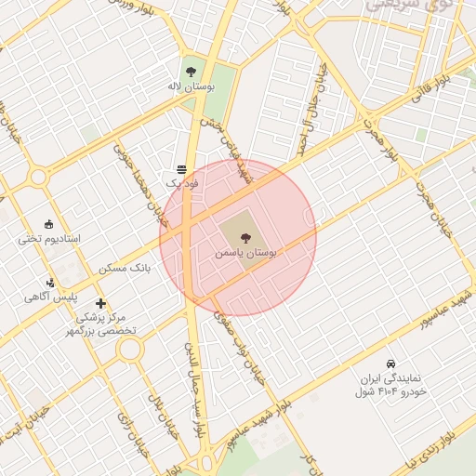
Task: Select the فود پک burger restaurant icon
Action: 182,169
